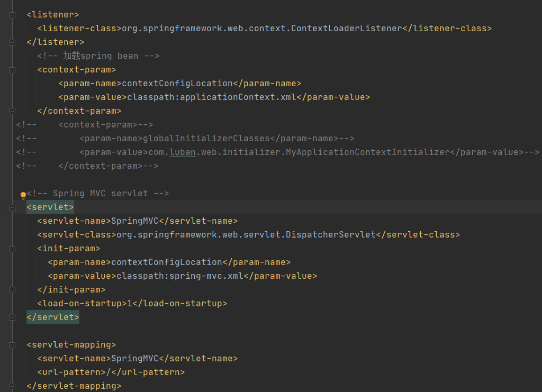This screenshot has width=542, height=392.
Task: Click fold marker at closing init-param tag
Action: 13,290
